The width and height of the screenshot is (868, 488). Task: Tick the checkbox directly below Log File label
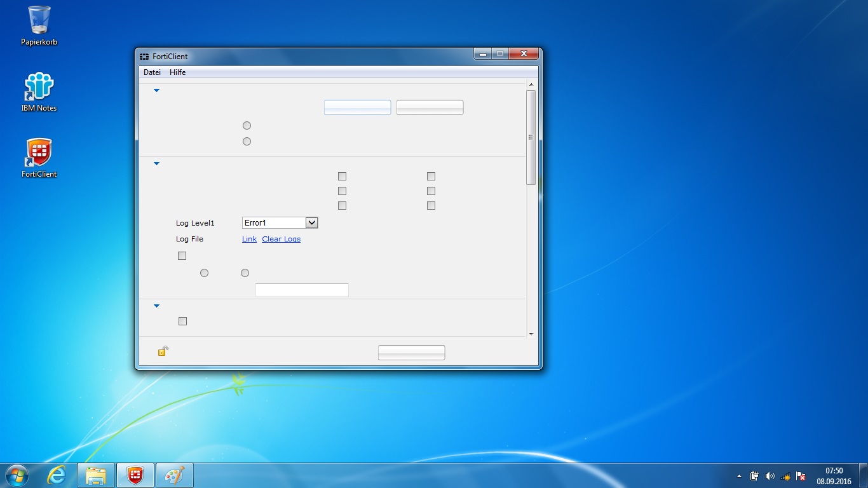pyautogui.click(x=182, y=255)
